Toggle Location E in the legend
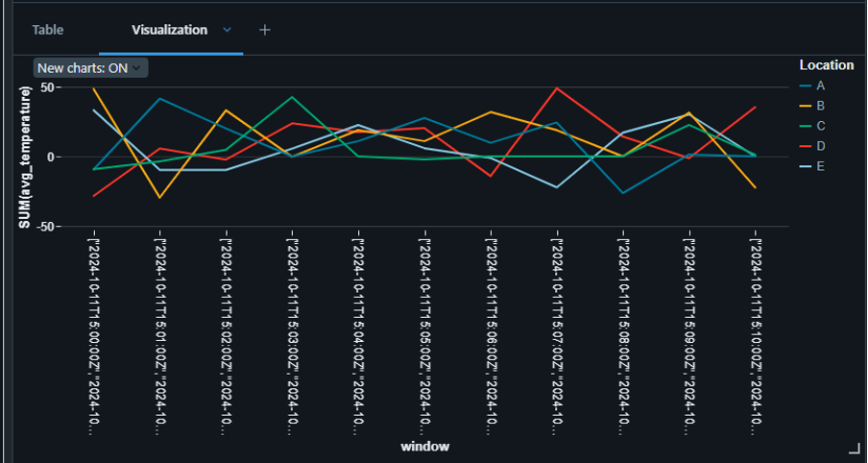 pyautogui.click(x=812, y=166)
